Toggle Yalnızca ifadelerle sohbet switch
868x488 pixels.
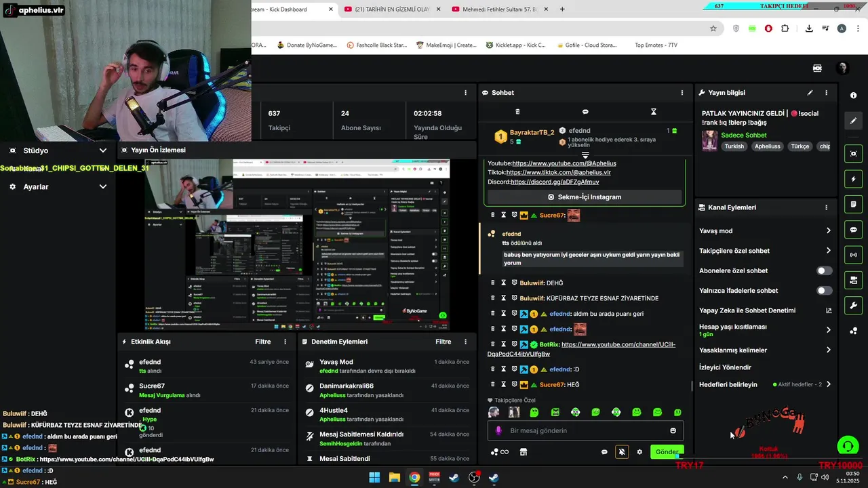coord(824,291)
